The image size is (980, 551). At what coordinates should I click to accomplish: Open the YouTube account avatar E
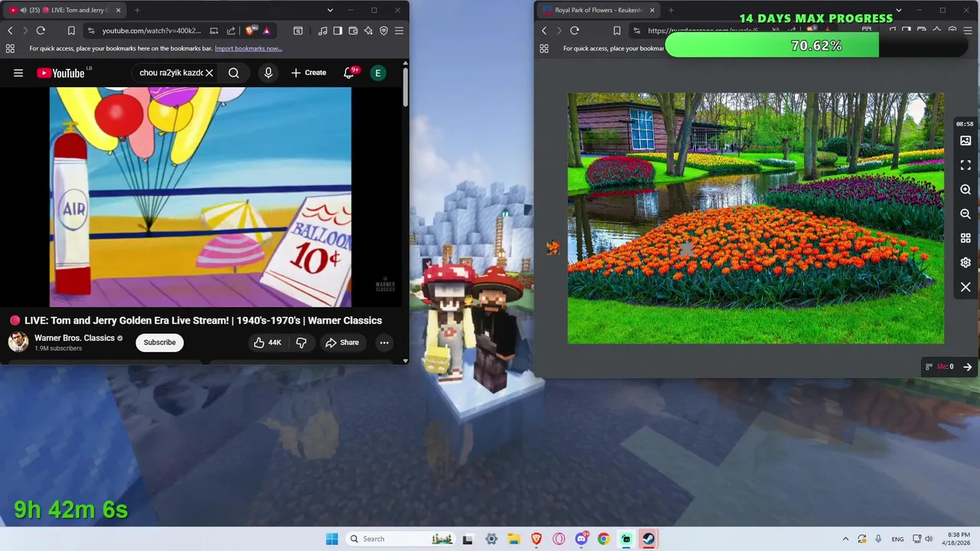tap(377, 73)
